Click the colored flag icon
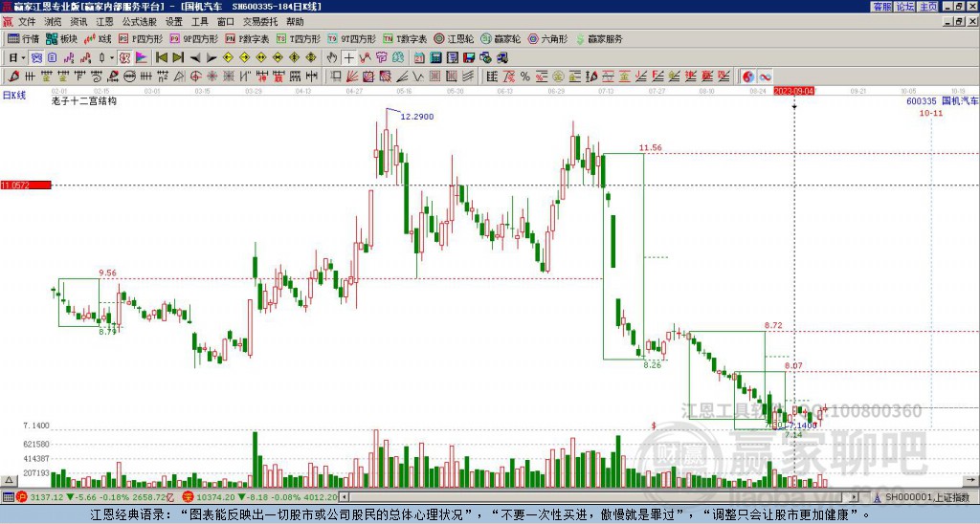 point(142,58)
